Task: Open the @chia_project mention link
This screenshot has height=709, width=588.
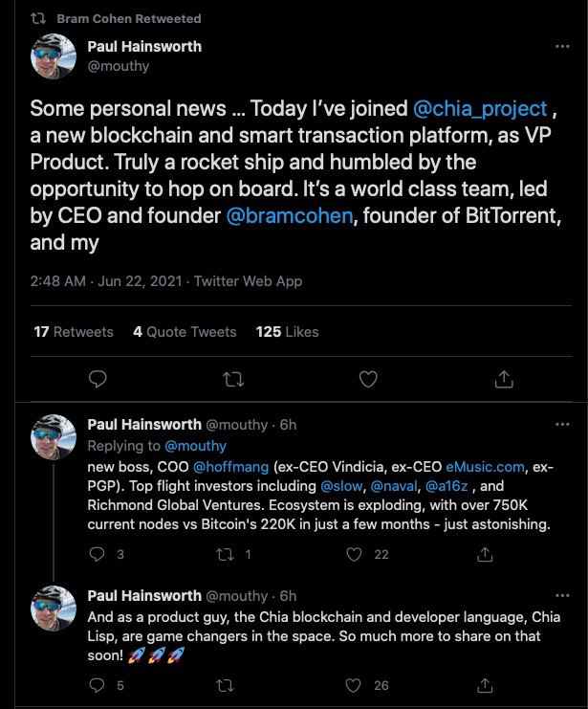Action: tap(480, 109)
